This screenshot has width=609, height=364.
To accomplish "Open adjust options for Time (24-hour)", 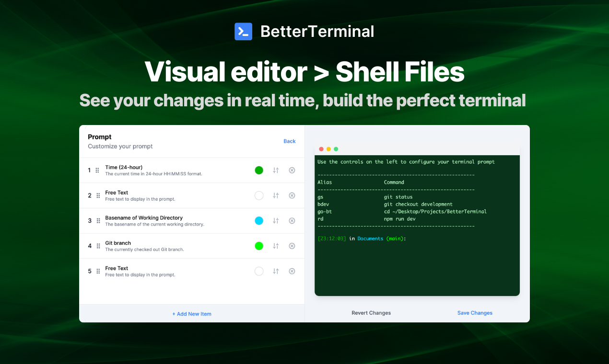I will 276,170.
